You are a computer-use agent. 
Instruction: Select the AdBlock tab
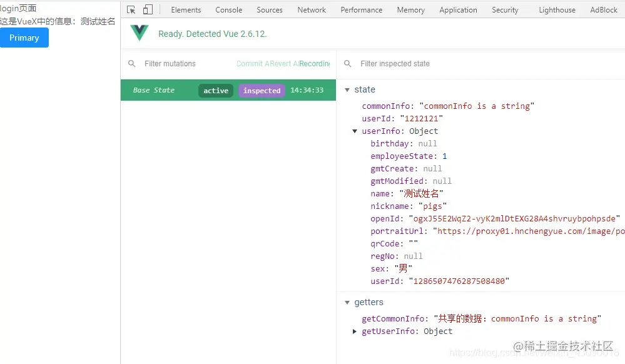coord(604,10)
